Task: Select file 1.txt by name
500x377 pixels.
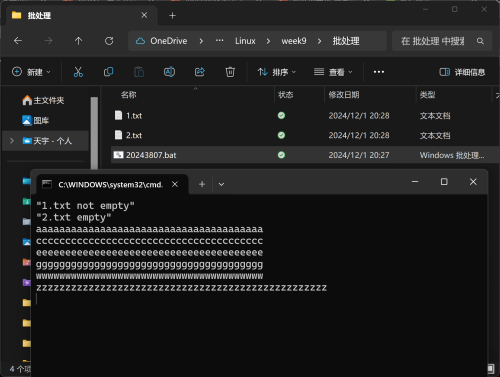Action: (134, 116)
